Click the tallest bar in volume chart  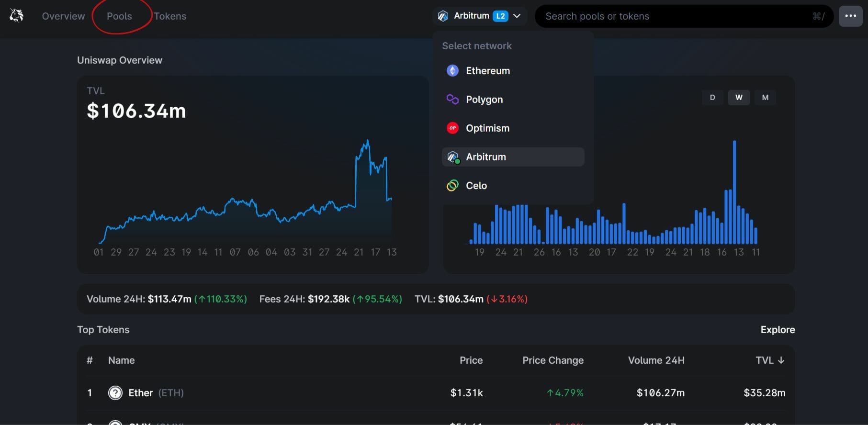point(734,191)
